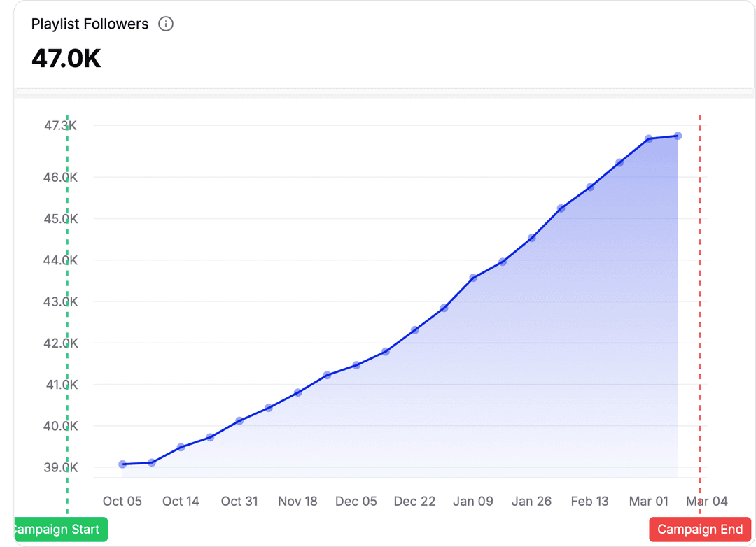Click the Playlist Followers title text
756x547 pixels.
[88, 23]
